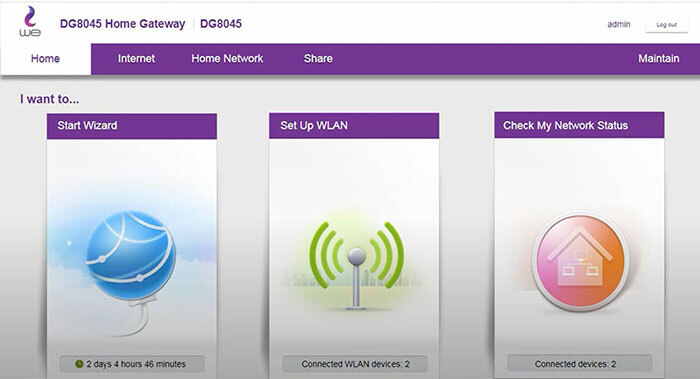
Task: Select the Start Wizard card header
Action: pos(132,126)
